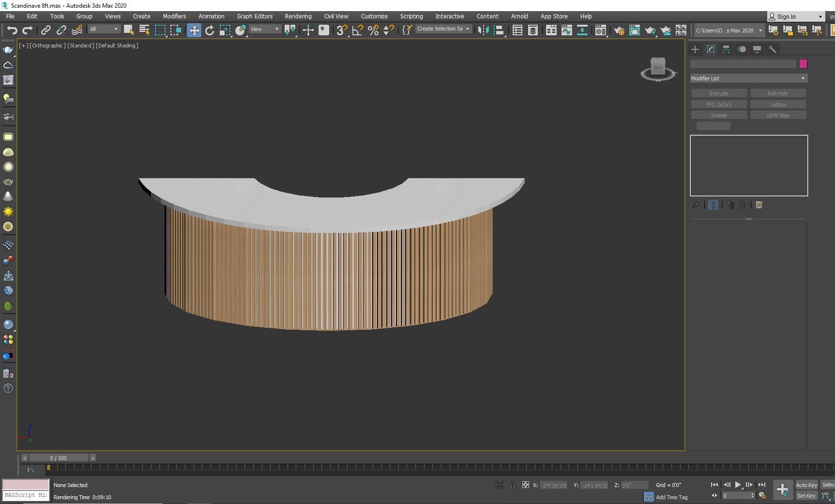This screenshot has width=835, height=504.
Task: Select the Select and Link tool
Action: coord(46,30)
